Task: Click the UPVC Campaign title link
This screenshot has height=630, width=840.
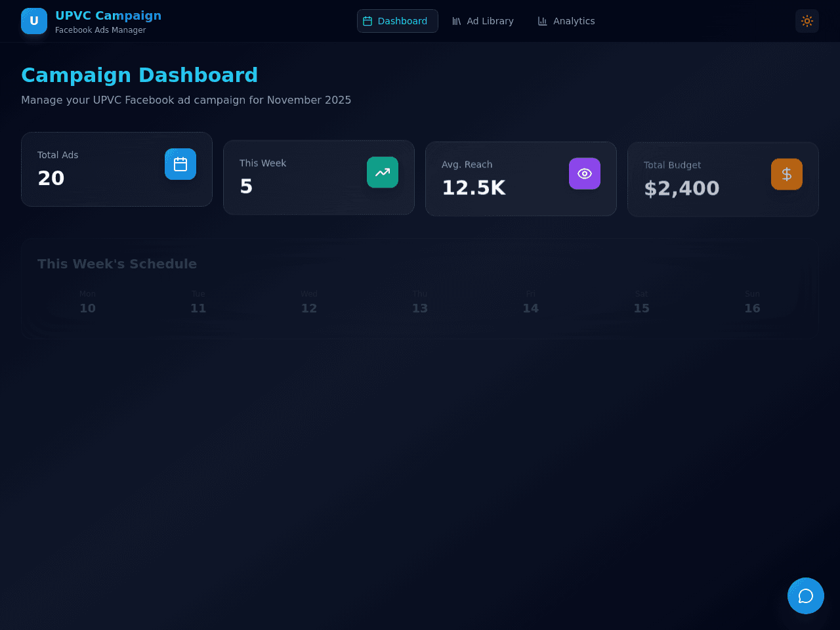Action: (108, 16)
